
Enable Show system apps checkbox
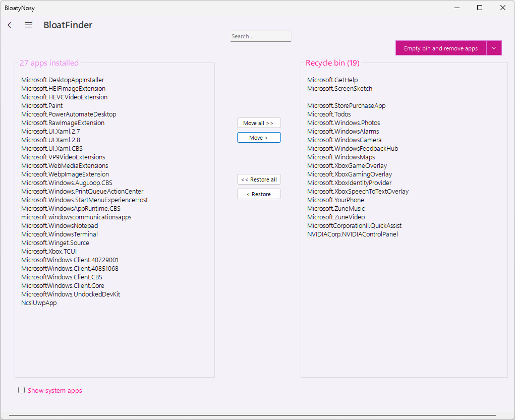(x=21, y=390)
